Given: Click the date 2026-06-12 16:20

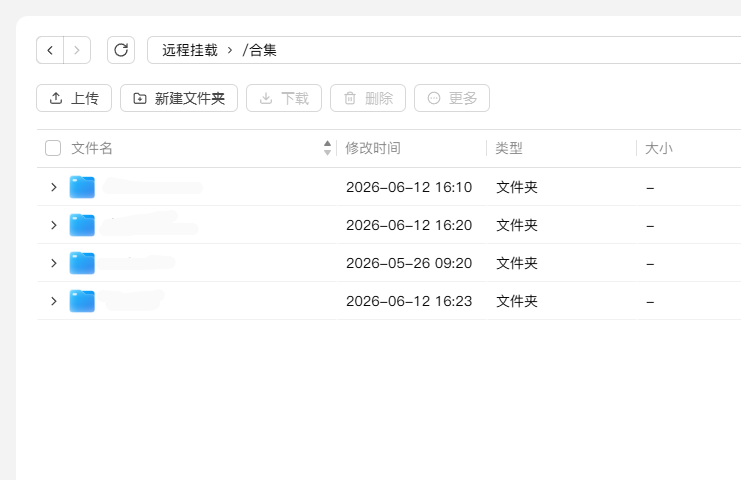Looking at the screenshot, I should (x=409, y=225).
